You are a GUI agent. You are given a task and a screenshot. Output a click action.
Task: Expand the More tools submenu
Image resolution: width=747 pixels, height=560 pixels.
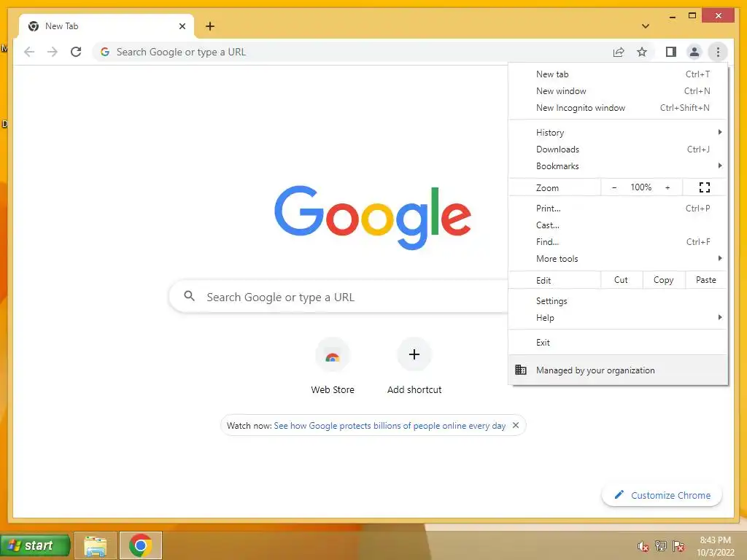[x=618, y=259]
